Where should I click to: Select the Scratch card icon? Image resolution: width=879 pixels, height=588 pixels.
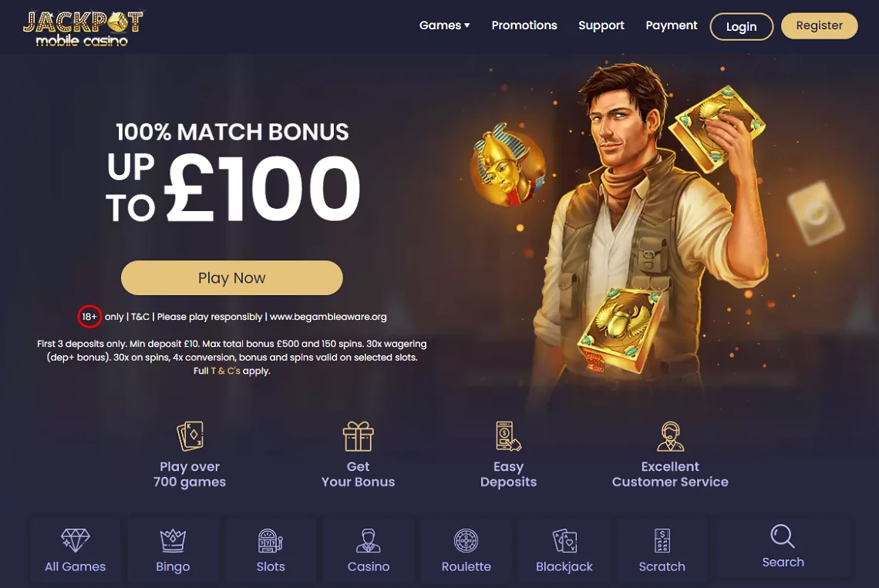pyautogui.click(x=662, y=540)
